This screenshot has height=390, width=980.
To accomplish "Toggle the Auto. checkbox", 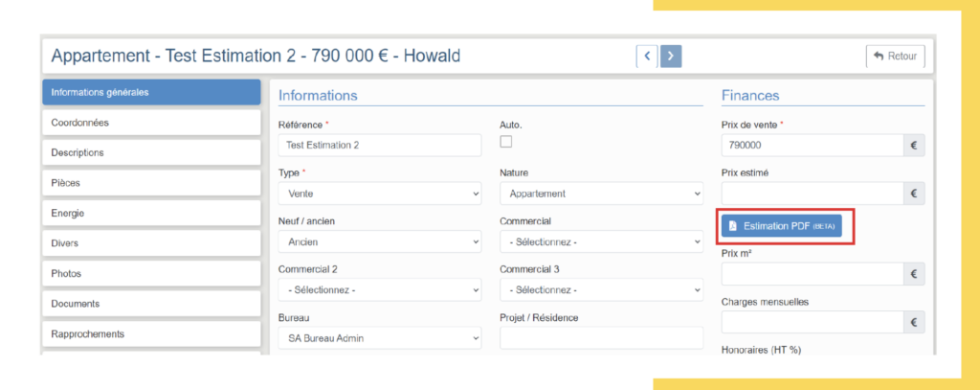I will pyautogui.click(x=506, y=142).
